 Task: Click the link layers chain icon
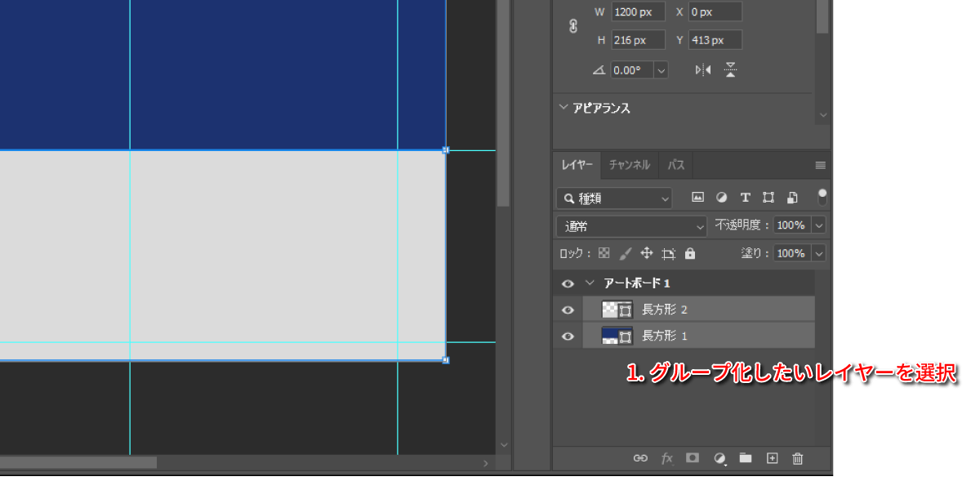click(640, 458)
